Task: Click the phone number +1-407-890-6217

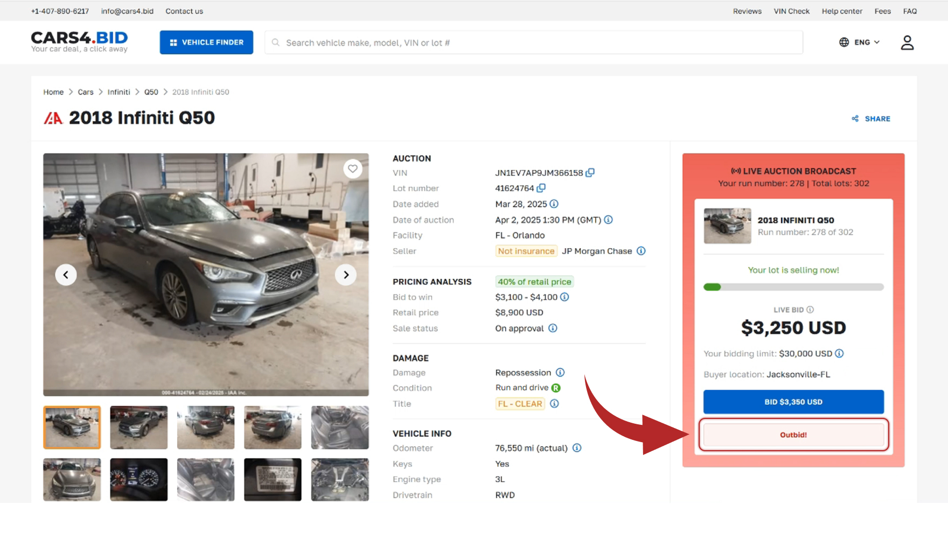Action: click(x=60, y=11)
